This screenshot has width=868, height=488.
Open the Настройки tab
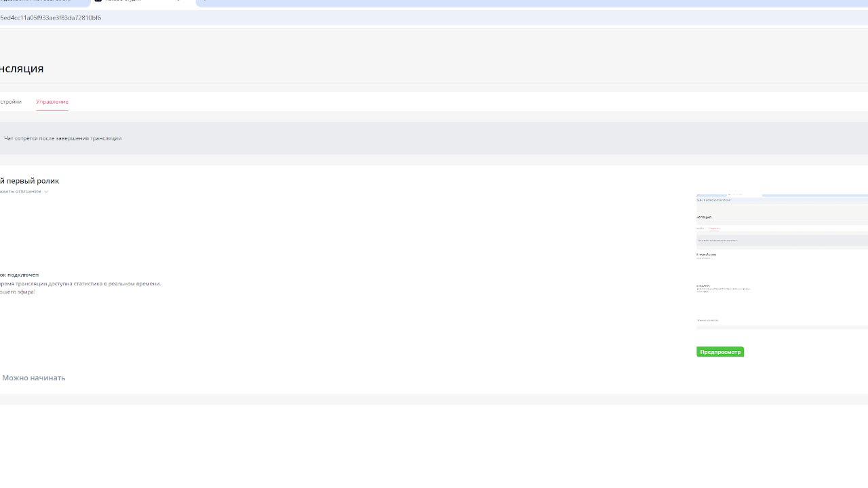10,102
